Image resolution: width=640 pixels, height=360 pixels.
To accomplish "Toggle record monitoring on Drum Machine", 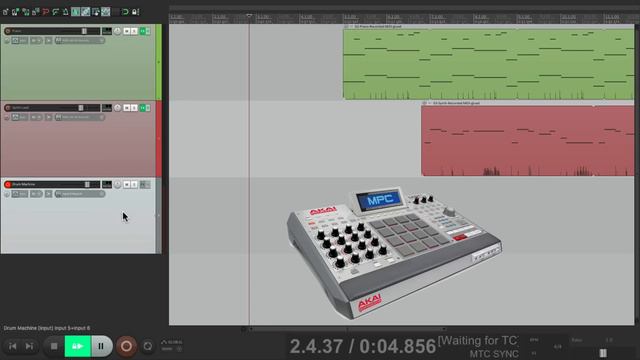I will (x=48, y=194).
